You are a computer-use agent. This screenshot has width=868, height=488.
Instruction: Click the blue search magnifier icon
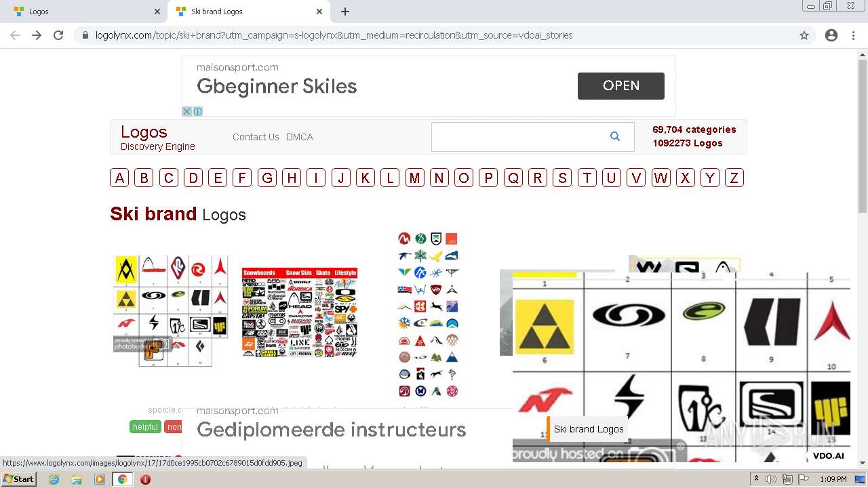click(x=615, y=136)
